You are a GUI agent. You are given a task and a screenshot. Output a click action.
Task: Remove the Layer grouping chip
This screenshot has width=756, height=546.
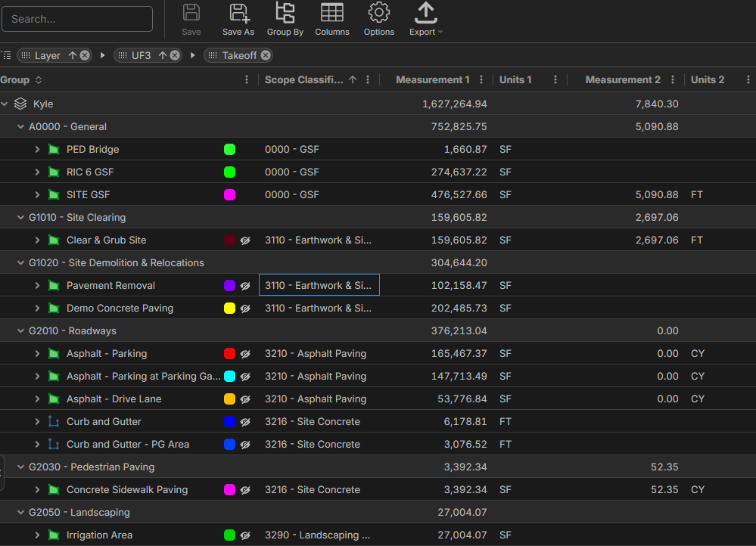(85, 55)
